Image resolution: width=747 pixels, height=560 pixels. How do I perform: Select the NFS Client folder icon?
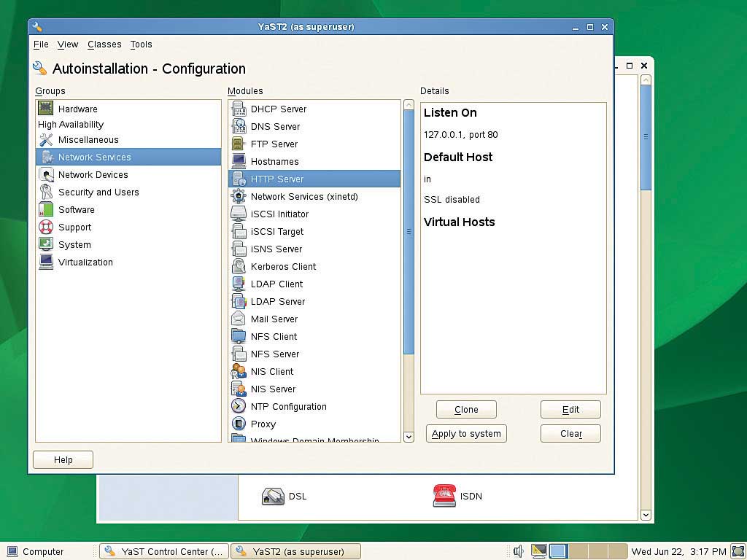(x=239, y=336)
